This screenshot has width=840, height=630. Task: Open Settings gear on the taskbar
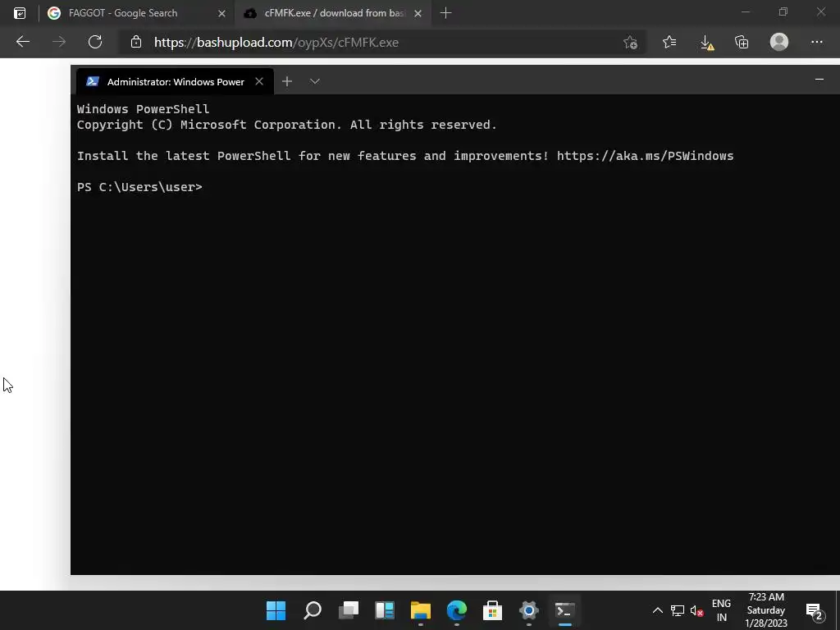coord(529,610)
